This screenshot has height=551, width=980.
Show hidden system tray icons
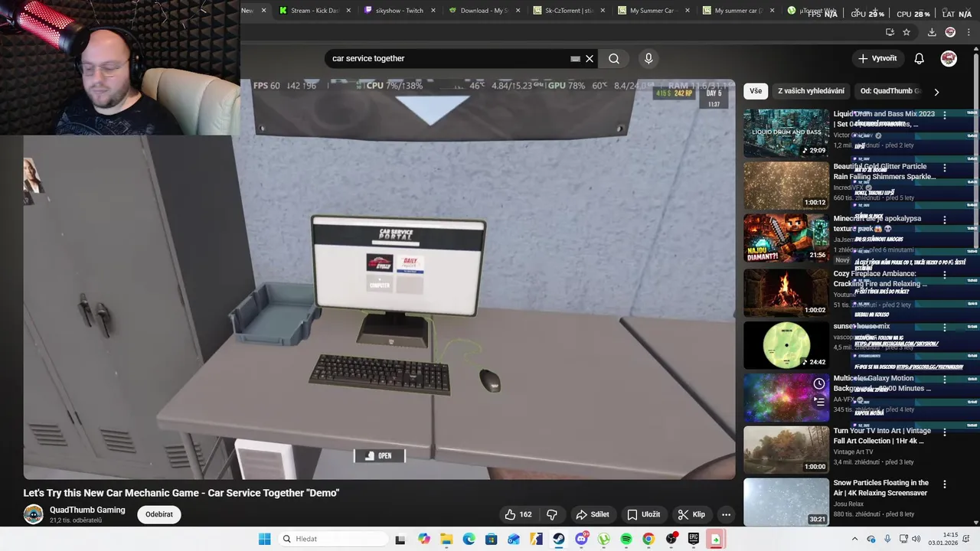(x=854, y=539)
